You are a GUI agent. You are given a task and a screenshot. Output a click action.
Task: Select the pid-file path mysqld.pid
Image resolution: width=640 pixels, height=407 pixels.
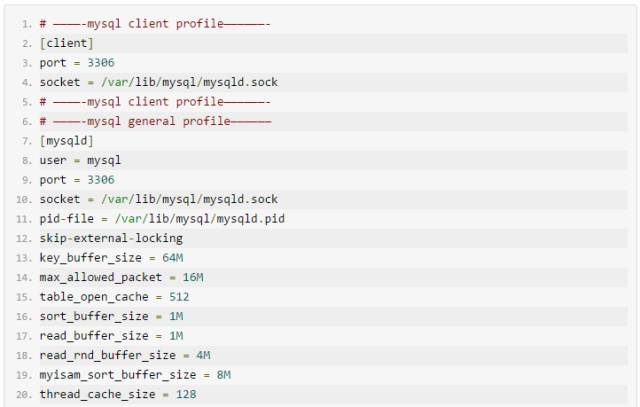point(200,219)
